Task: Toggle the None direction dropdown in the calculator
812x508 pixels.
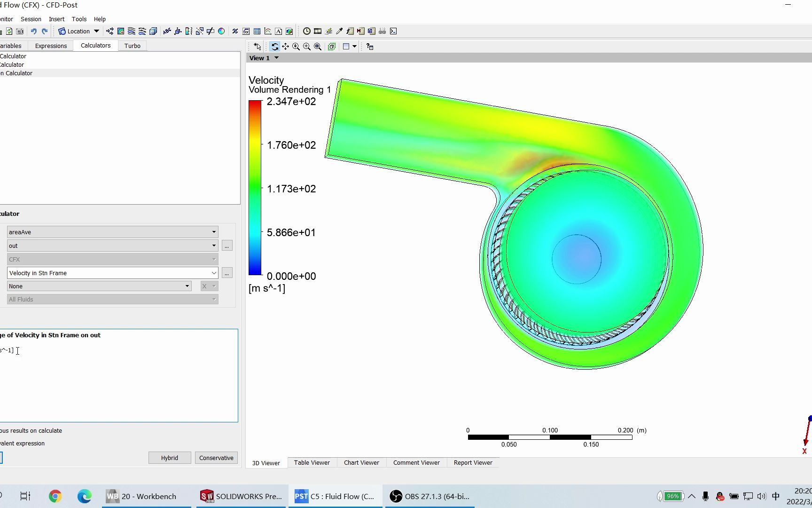Action: (x=187, y=286)
